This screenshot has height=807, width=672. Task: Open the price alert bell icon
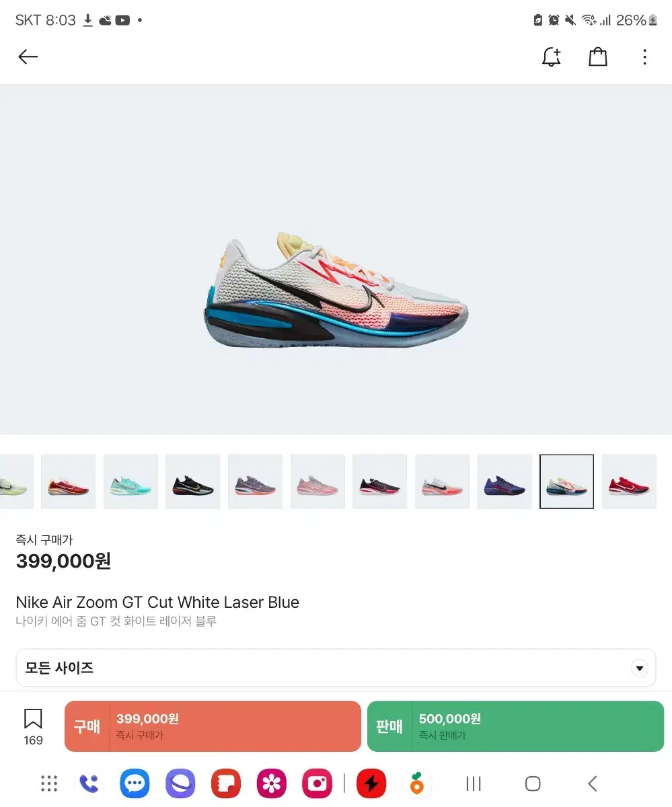[551, 57]
